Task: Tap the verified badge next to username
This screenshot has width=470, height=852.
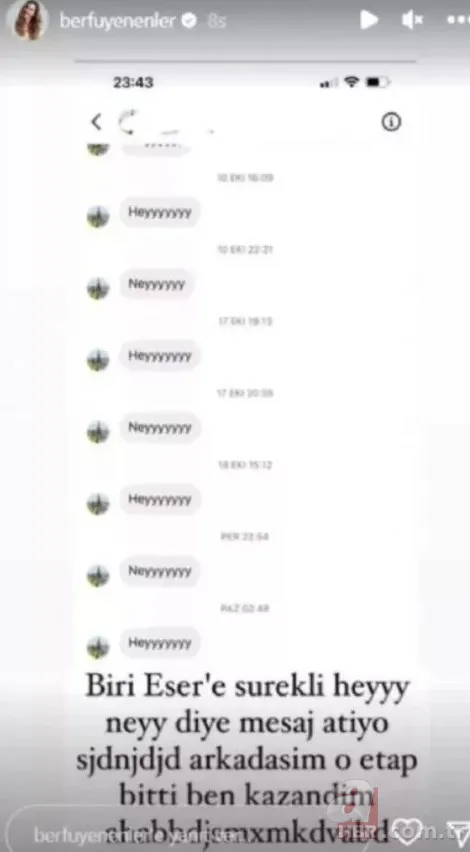Action: coord(189,21)
